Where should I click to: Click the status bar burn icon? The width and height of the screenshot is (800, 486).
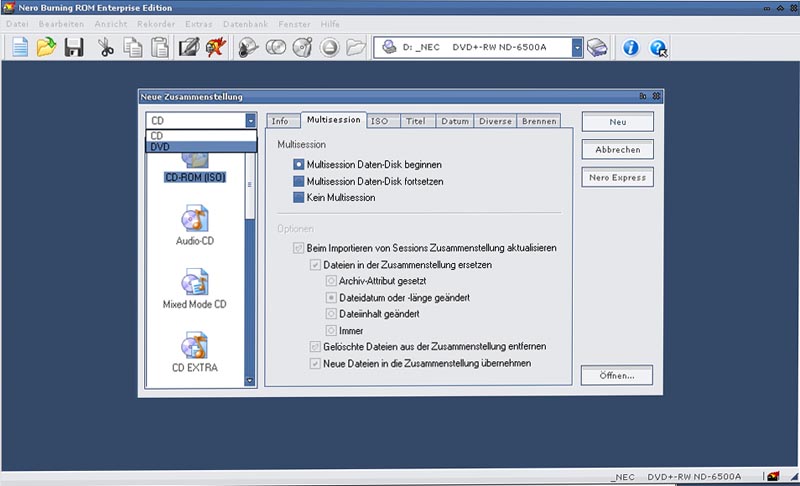point(773,476)
